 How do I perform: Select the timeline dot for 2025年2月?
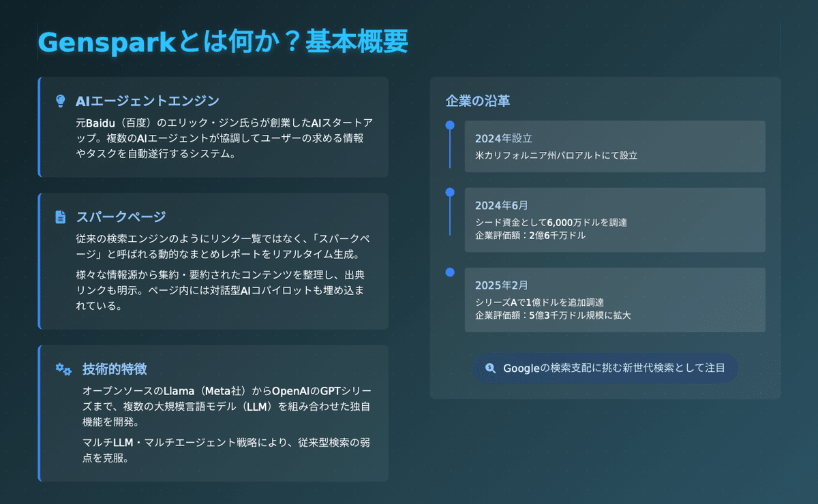449,271
